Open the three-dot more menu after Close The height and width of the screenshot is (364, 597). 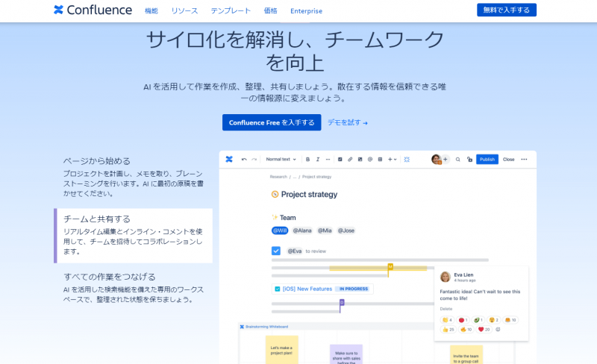pyautogui.click(x=524, y=159)
